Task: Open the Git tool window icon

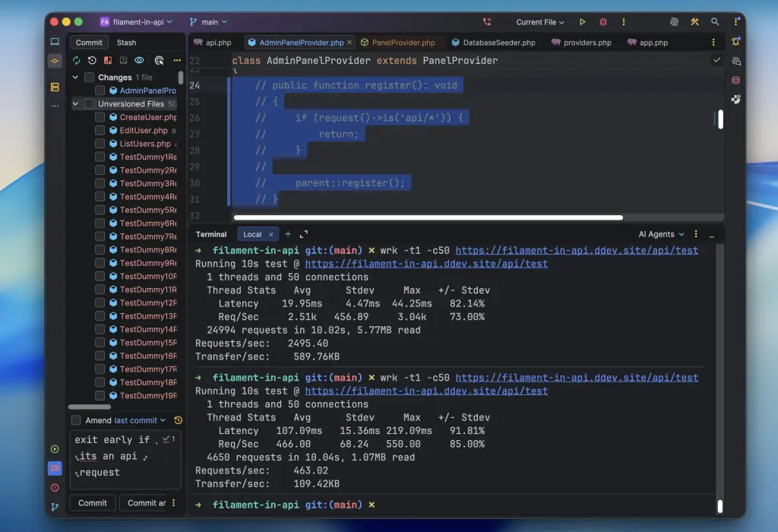Action: [55, 507]
